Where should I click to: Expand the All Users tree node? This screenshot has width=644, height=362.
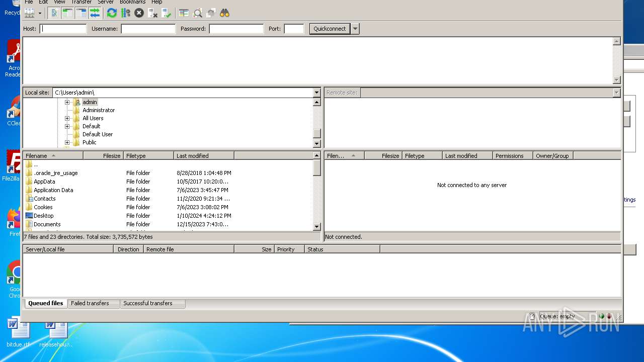tap(67, 118)
